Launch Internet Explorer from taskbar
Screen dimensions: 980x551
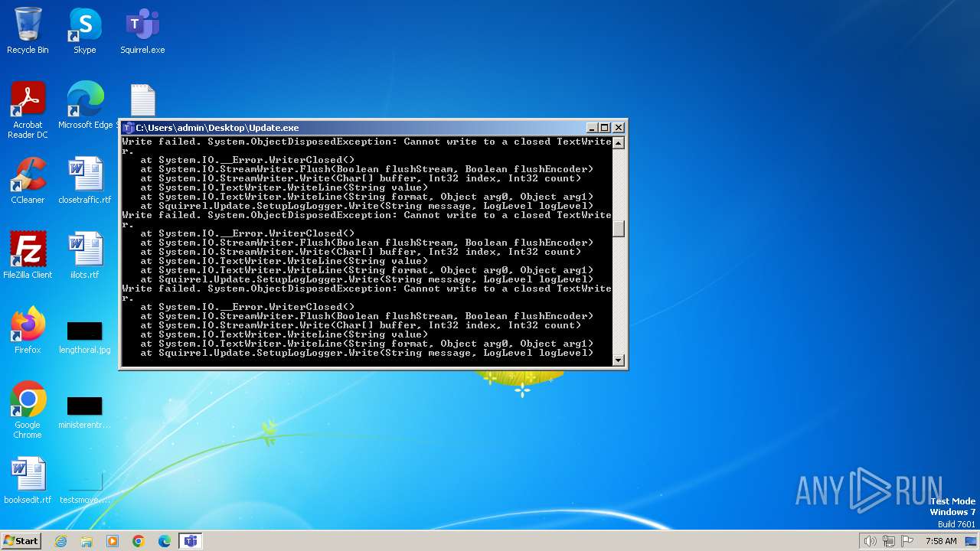coord(60,541)
